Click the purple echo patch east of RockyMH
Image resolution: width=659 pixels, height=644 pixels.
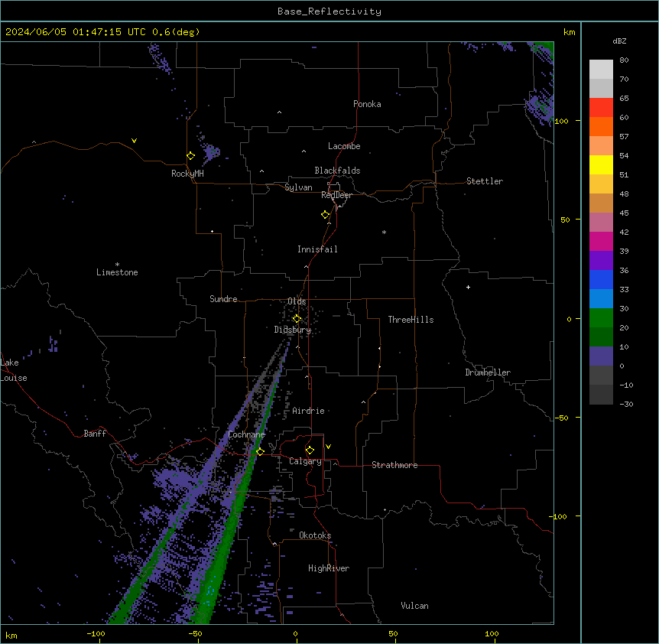click(x=210, y=153)
